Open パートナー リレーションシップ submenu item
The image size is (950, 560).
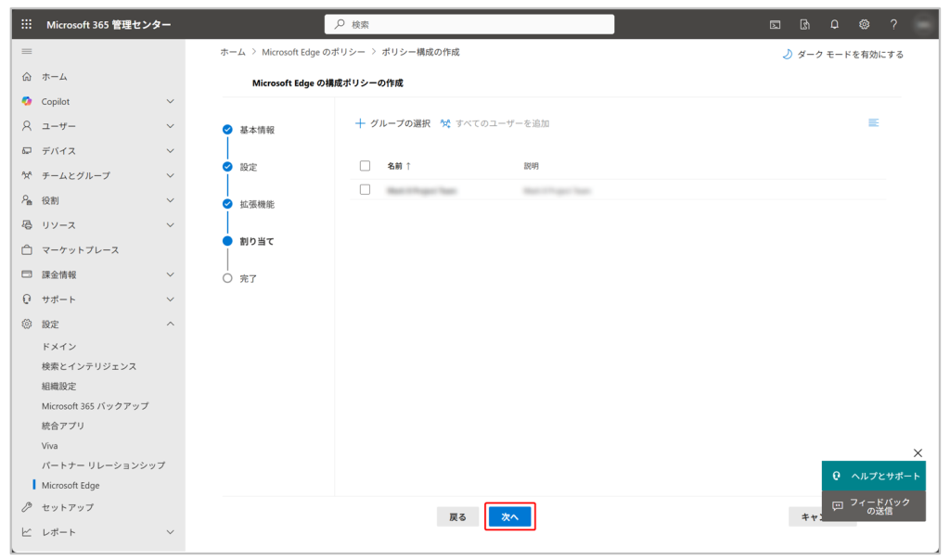click(x=103, y=465)
